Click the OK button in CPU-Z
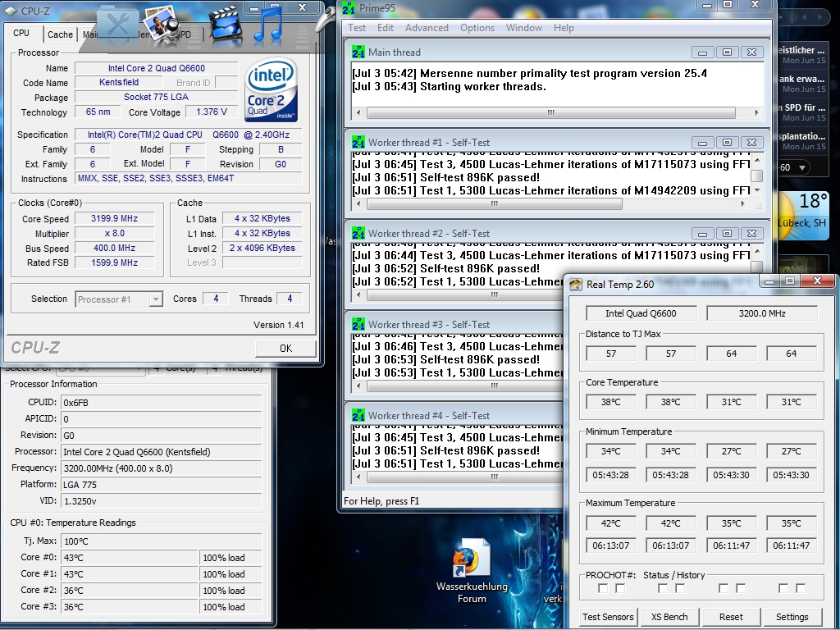 coord(285,348)
